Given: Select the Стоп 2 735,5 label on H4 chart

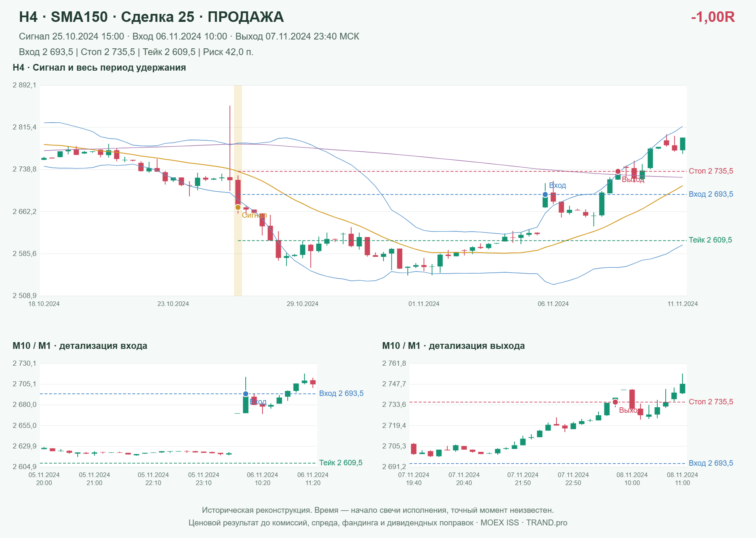Looking at the screenshot, I should click(711, 171).
